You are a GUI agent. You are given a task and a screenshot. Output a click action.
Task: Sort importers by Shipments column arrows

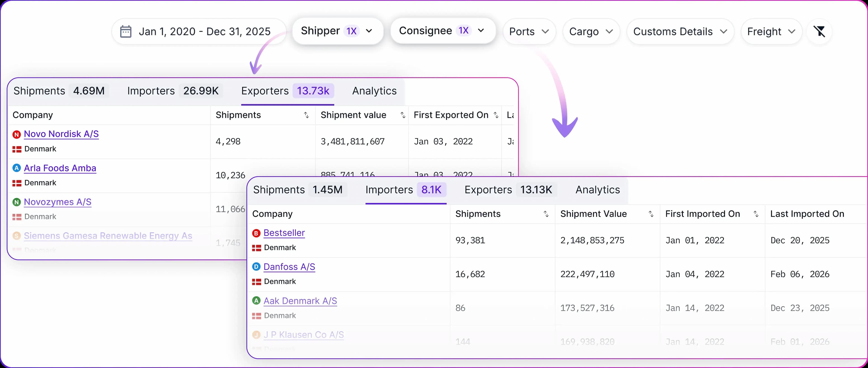point(546,214)
